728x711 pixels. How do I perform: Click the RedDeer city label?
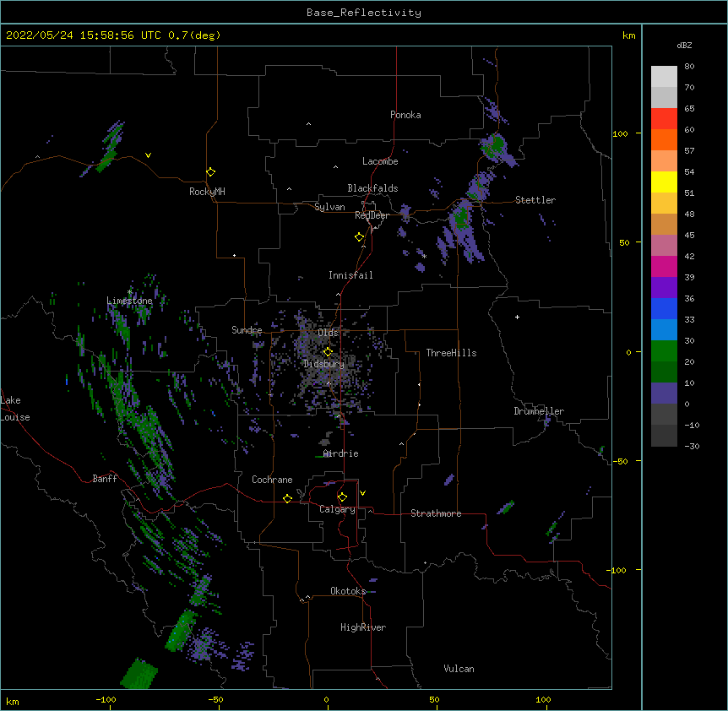pos(372,215)
